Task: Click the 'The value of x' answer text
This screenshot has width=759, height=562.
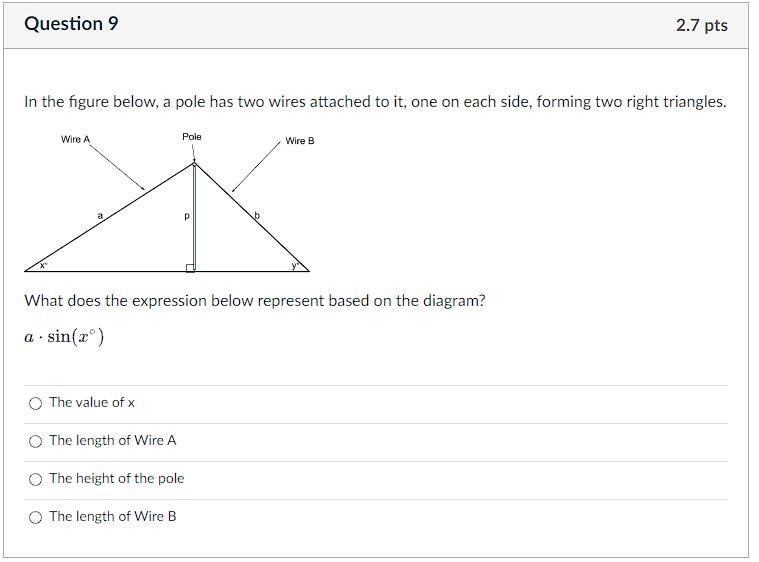Action: 92,403
